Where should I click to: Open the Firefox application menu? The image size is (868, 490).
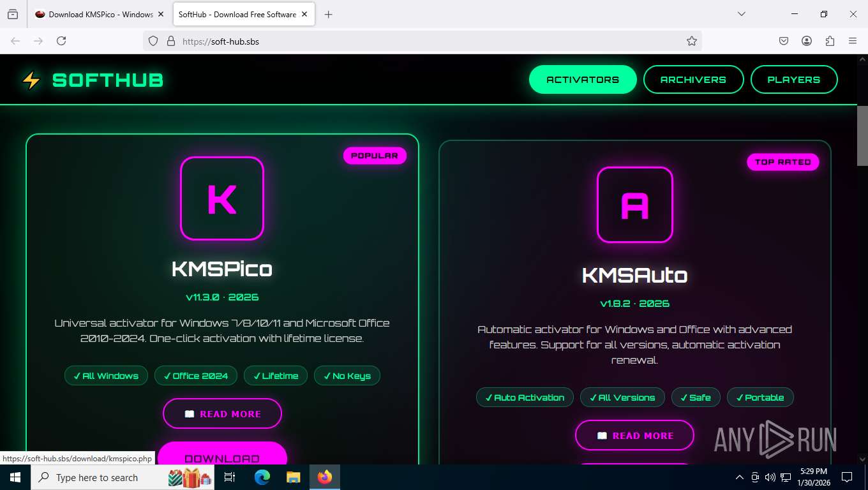point(853,41)
